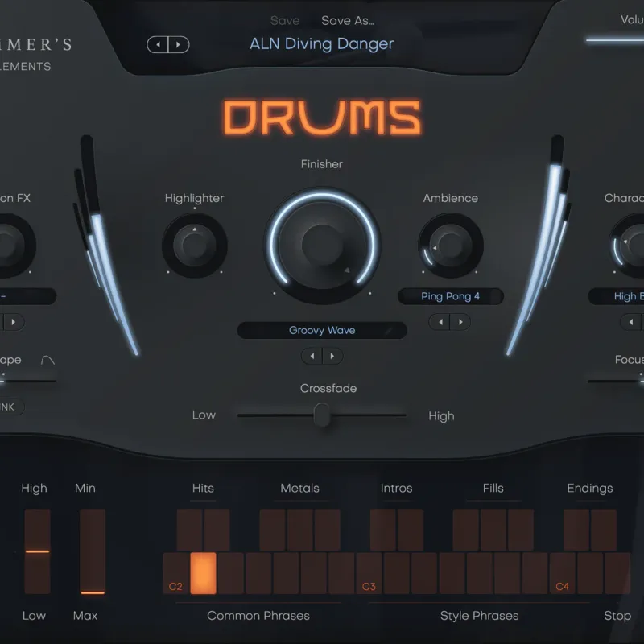Click the envelope shape curve icon
The width and height of the screenshot is (644, 644).
point(47,360)
